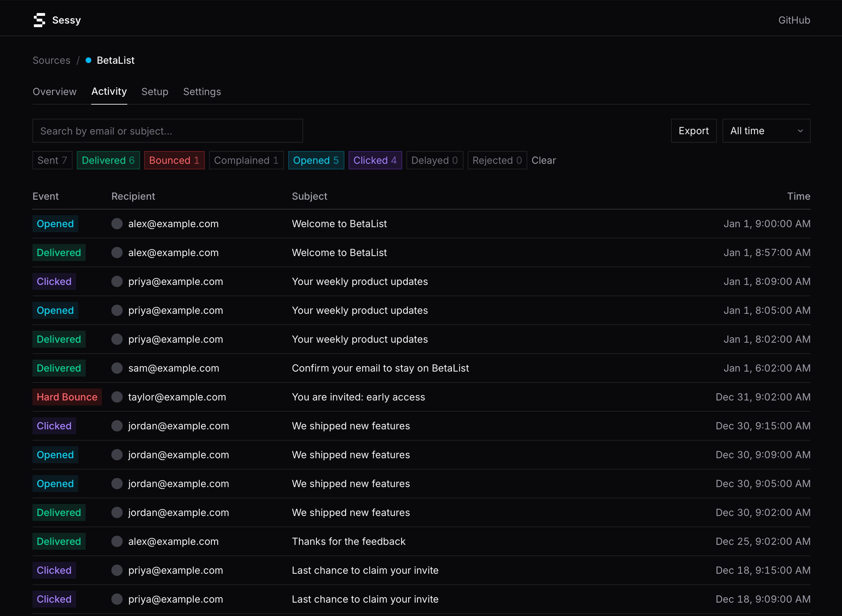Open the GitHub link

point(794,20)
